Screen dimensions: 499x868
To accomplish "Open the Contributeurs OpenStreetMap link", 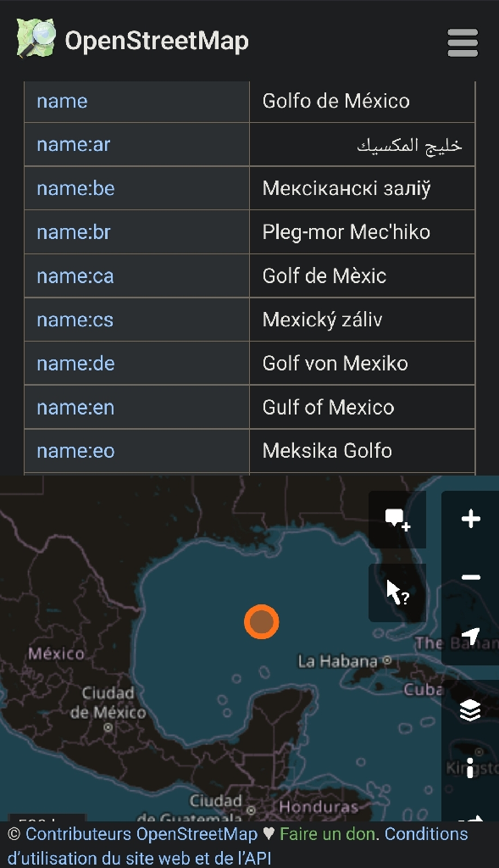I will (x=141, y=834).
